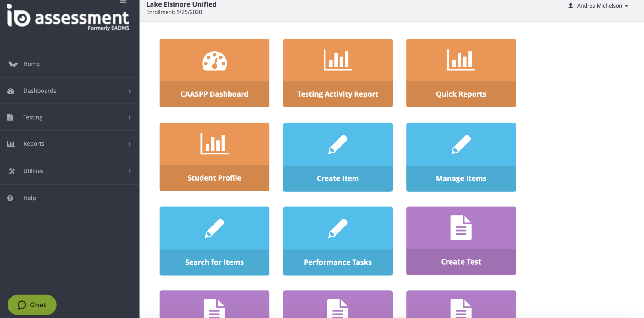Expand the Utilities sidebar chevron
Screen dimensions: 644x318
130,171
